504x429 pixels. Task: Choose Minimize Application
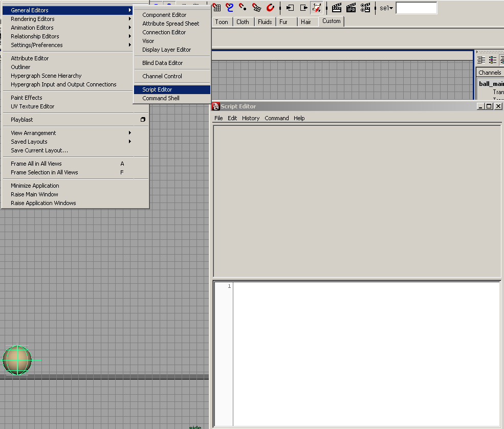[76, 186]
